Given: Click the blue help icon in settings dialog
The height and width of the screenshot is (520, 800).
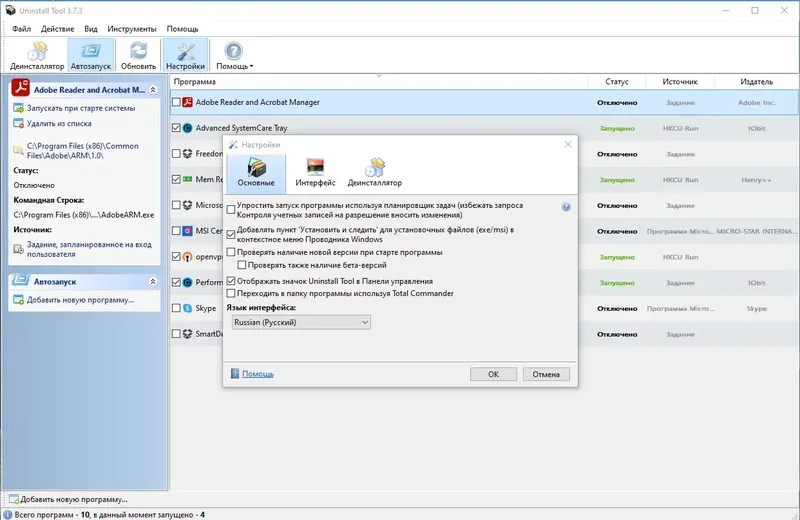Looking at the screenshot, I should 566,207.
